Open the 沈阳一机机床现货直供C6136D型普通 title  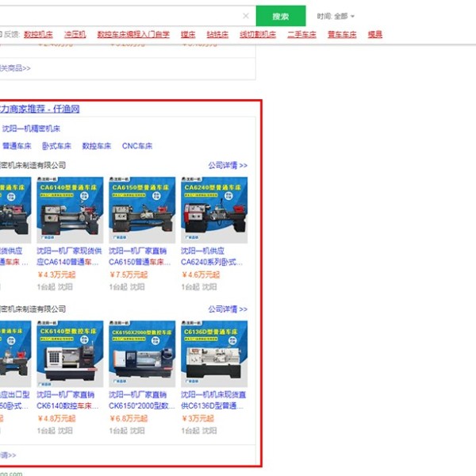[213, 400]
